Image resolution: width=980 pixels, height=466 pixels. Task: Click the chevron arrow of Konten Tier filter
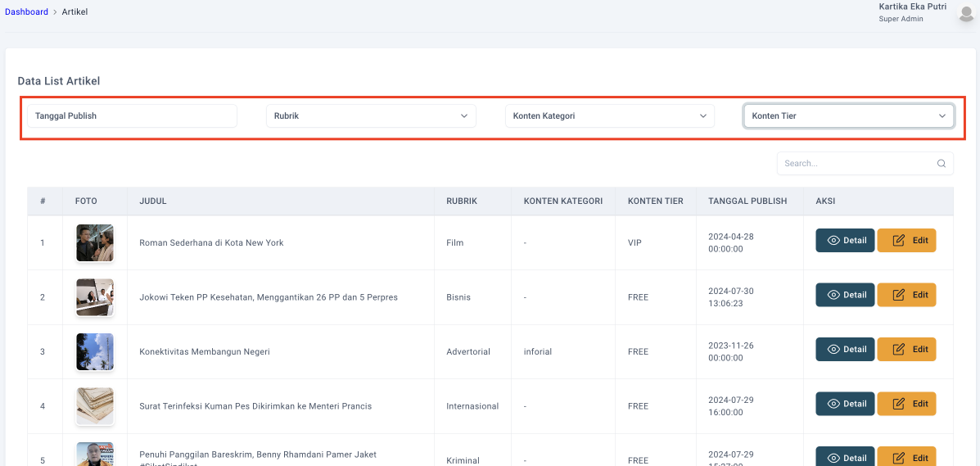coord(942,115)
